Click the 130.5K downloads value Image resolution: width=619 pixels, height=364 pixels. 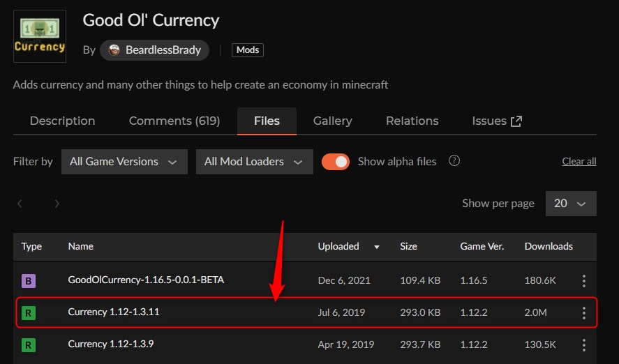tap(540, 344)
